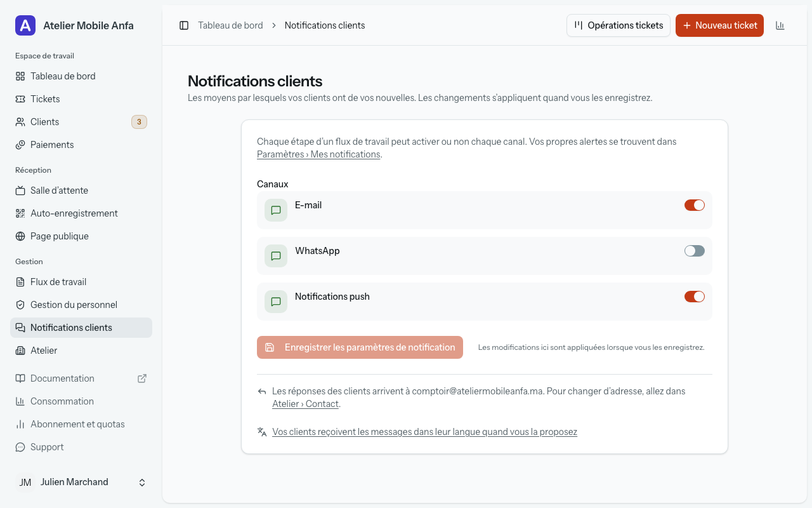Toggle the sidebar panel icon
The image size is (812, 508).
tap(184, 25)
